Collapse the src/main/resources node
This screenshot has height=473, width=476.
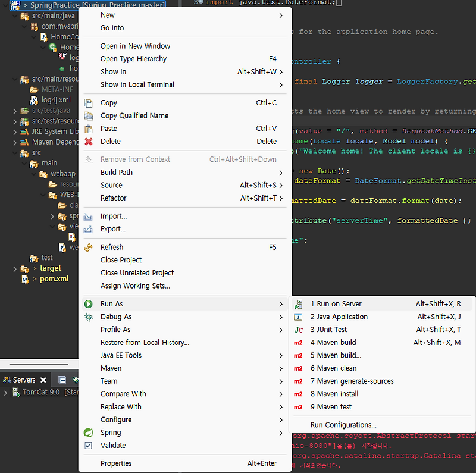click(14, 79)
